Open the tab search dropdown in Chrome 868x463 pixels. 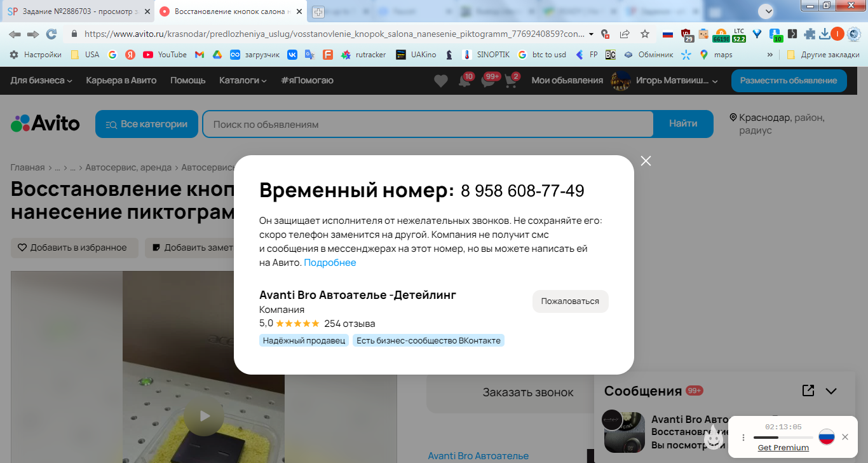click(x=768, y=11)
